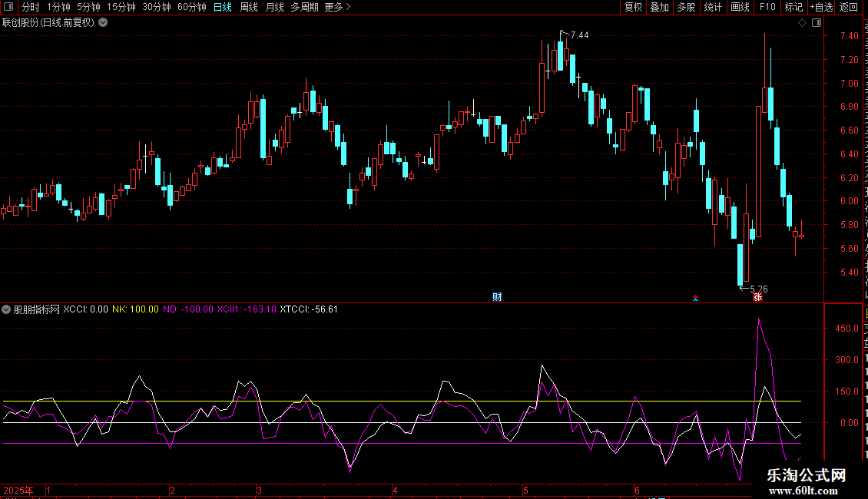Click month 4 on the timeline
Image resolution: width=868 pixels, height=499 pixels.
click(395, 490)
